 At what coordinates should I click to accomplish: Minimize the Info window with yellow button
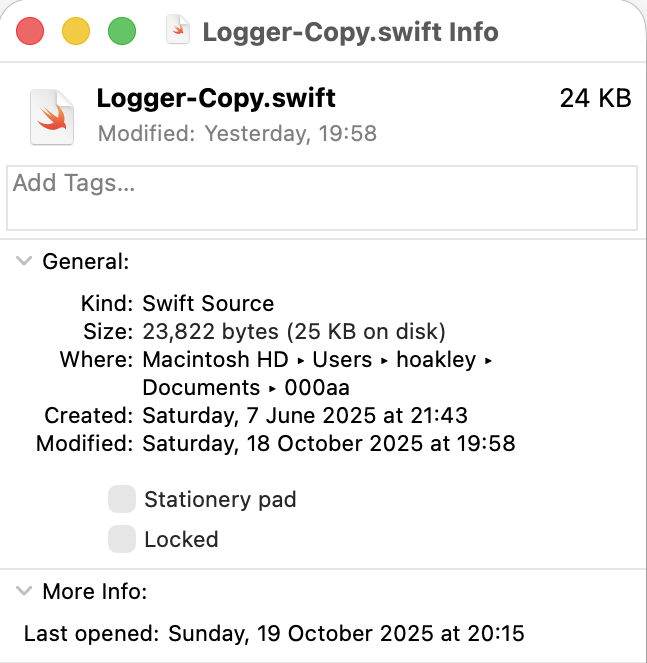pos(76,31)
